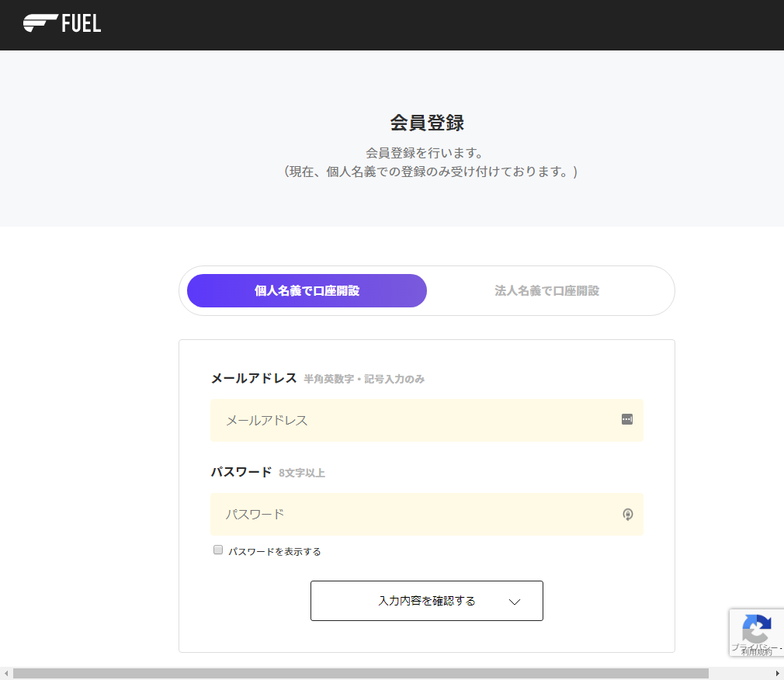Click the FUEL wordmark in the header
Screen dimensions: 784x680
(x=82, y=24)
